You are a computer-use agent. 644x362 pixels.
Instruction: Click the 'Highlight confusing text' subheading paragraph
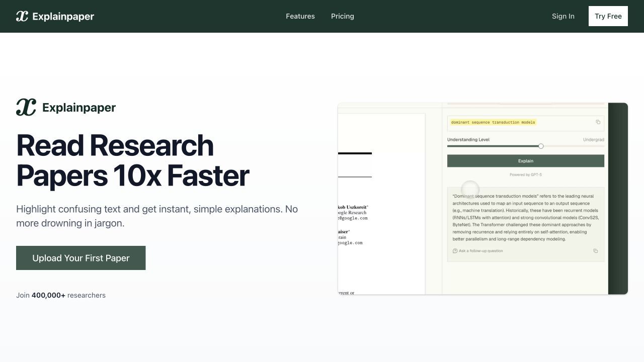tap(157, 216)
